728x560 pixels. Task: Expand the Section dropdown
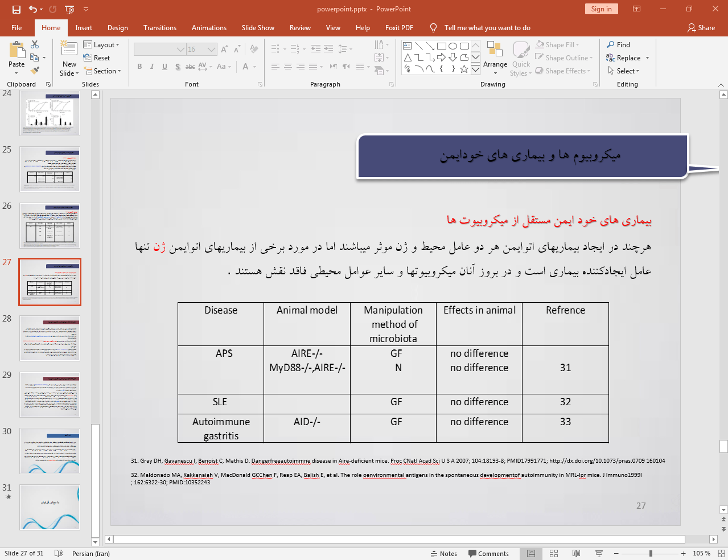[102, 71]
